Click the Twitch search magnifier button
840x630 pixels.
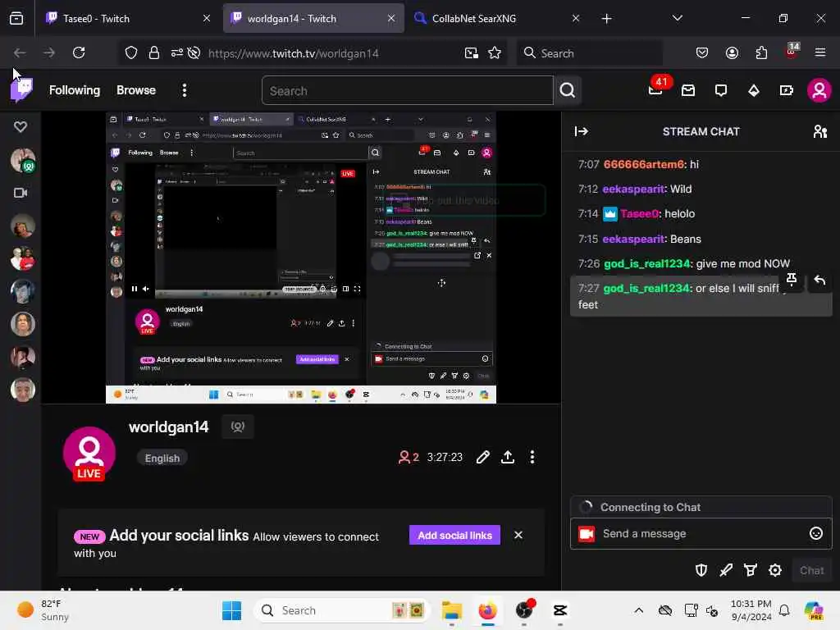tap(568, 90)
